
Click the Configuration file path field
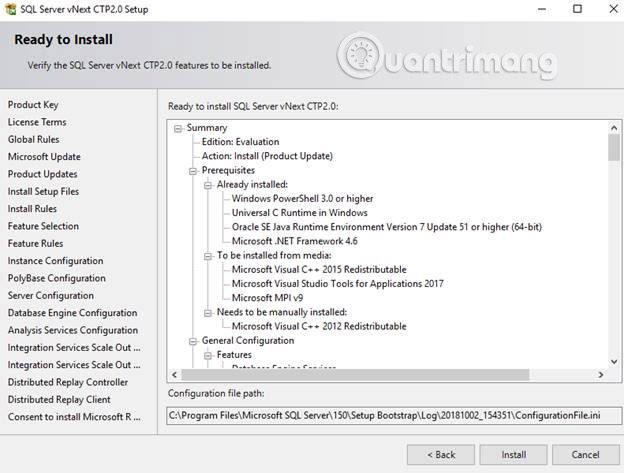(394, 416)
